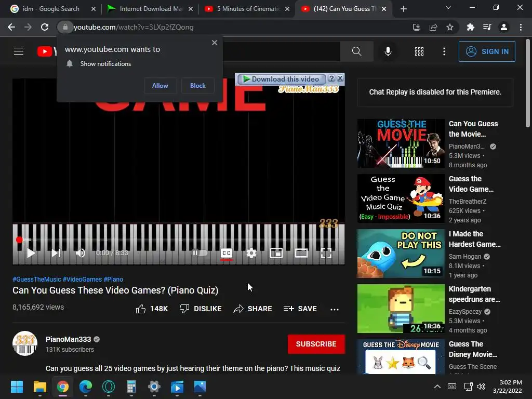Open Chrome profile icon
This screenshot has height=399, width=532.
(504, 27)
